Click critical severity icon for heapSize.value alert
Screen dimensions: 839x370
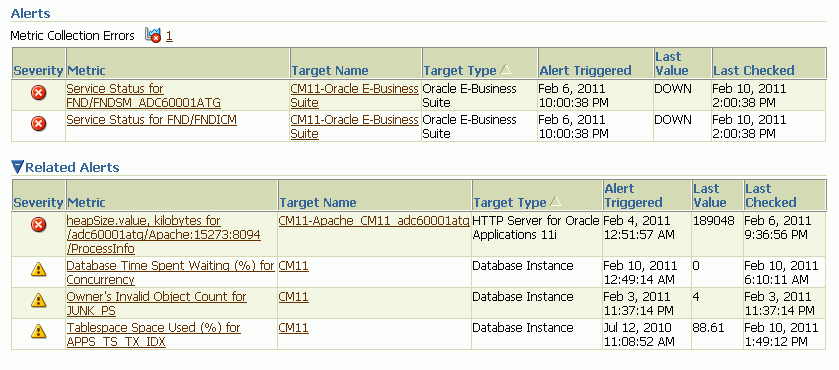coord(38,224)
